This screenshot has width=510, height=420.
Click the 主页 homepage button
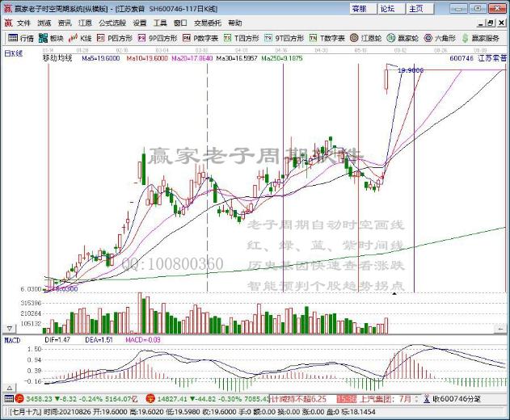(x=420, y=9)
